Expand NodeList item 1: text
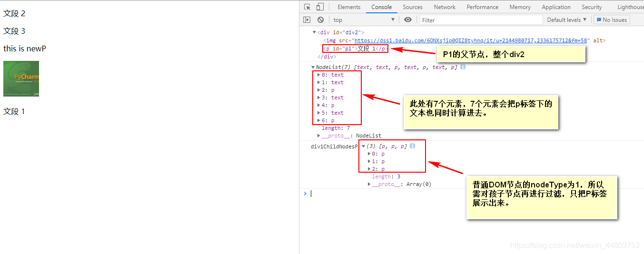The height and width of the screenshot is (254, 644). tap(319, 82)
